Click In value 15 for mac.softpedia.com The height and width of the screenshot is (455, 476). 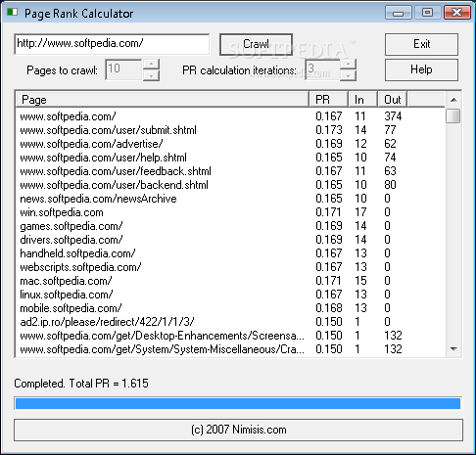360,281
